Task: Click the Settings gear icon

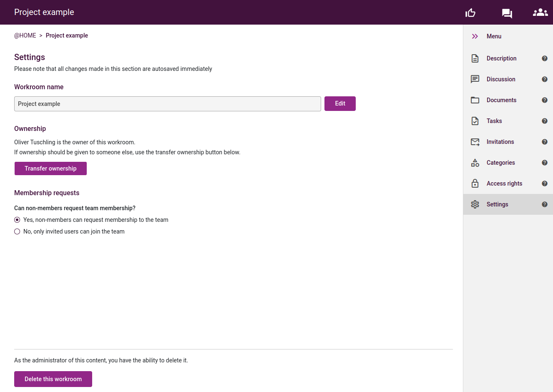Action: pyautogui.click(x=475, y=204)
